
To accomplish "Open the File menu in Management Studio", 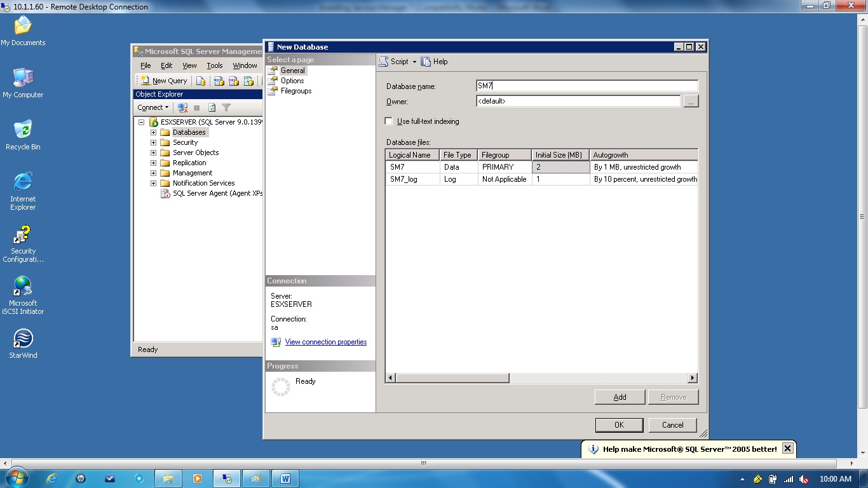I will pyautogui.click(x=146, y=65).
